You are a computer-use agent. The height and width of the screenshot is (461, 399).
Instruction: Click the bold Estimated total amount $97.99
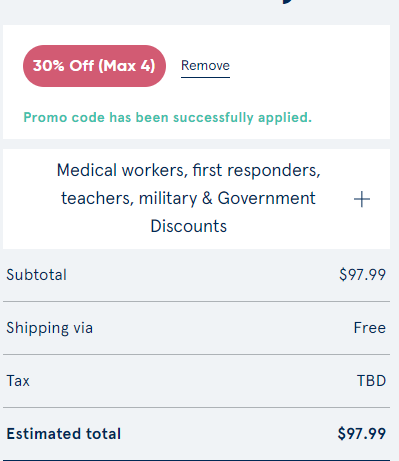point(362,434)
